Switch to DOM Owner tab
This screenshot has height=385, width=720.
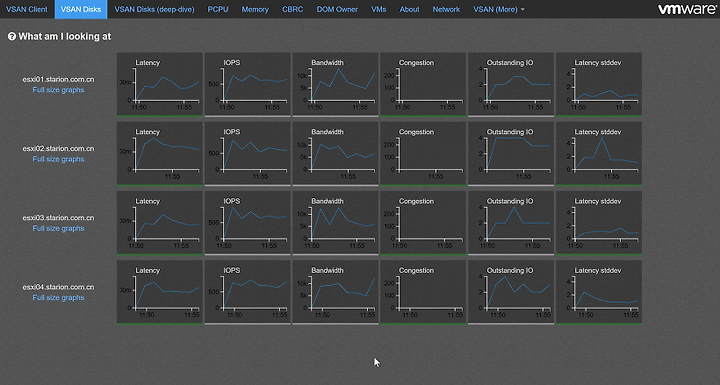click(337, 9)
